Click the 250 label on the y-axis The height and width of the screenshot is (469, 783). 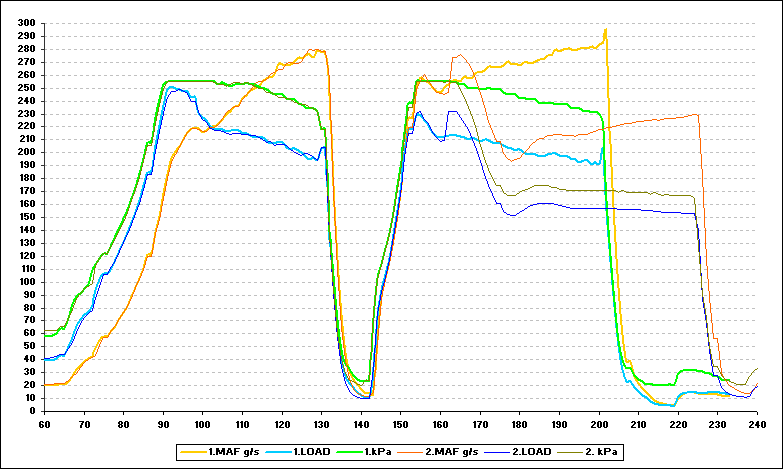[26, 88]
